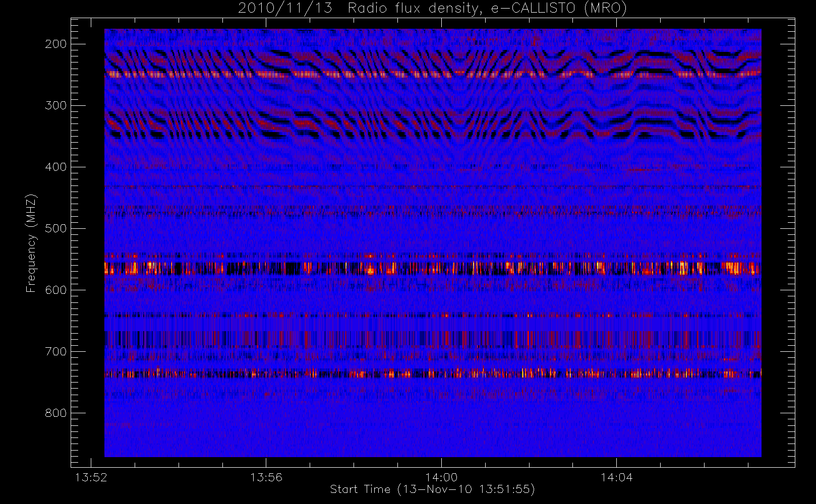This screenshot has width=816, height=504.
Task: Click the "Start Time (13-Nov-10 13:51:55)" axis label
Action: pyautogui.click(x=432, y=489)
